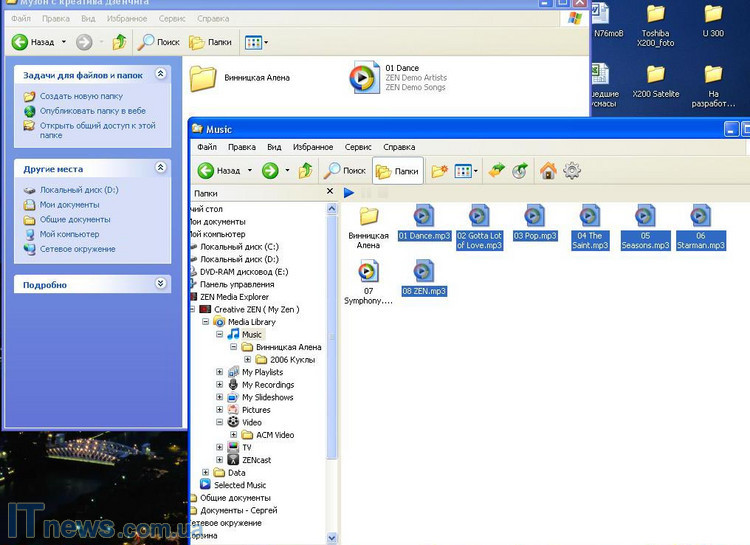
Task: Click the Home icon in Music toolbar
Action: pyautogui.click(x=547, y=171)
